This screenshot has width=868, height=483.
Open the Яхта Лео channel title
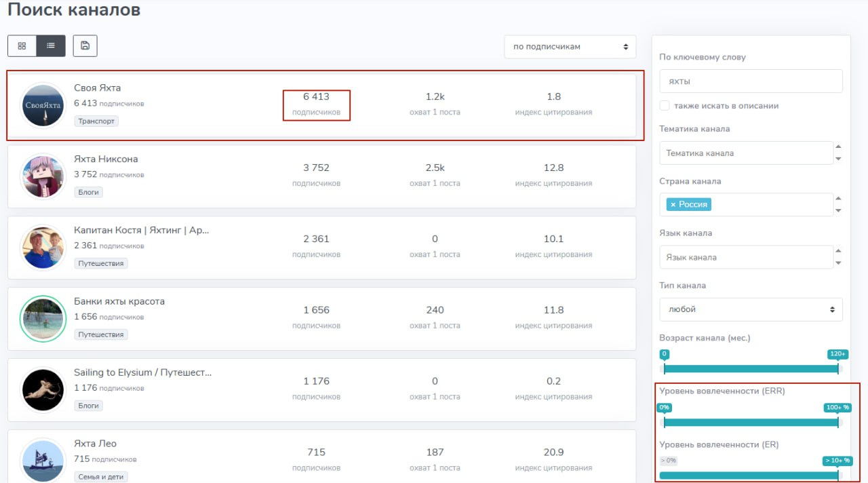point(95,444)
